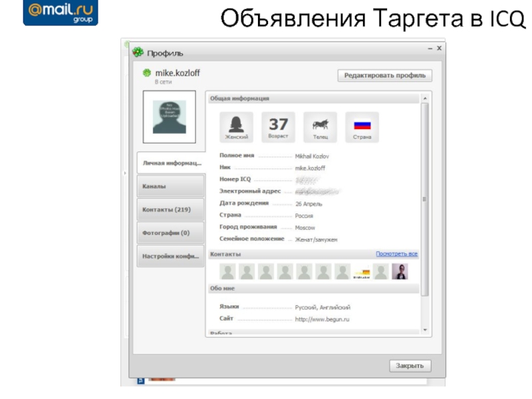This screenshot has height=399, width=532.
Task: Click the Обо мне section header
Action: (314, 289)
